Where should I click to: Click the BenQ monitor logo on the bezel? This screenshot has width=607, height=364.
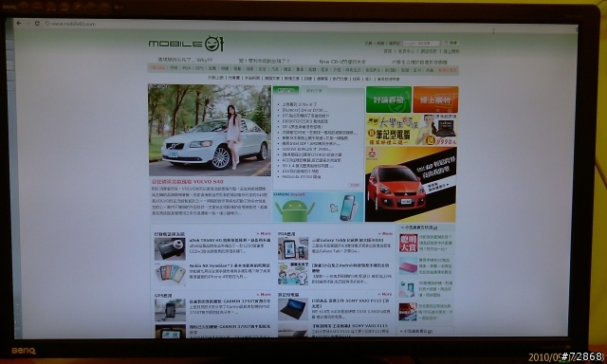coord(24,351)
